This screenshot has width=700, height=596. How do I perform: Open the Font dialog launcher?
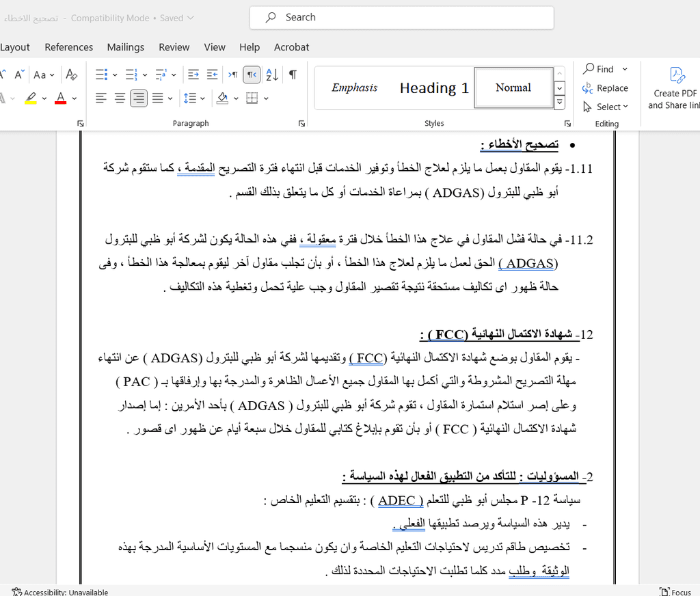pyautogui.click(x=81, y=123)
